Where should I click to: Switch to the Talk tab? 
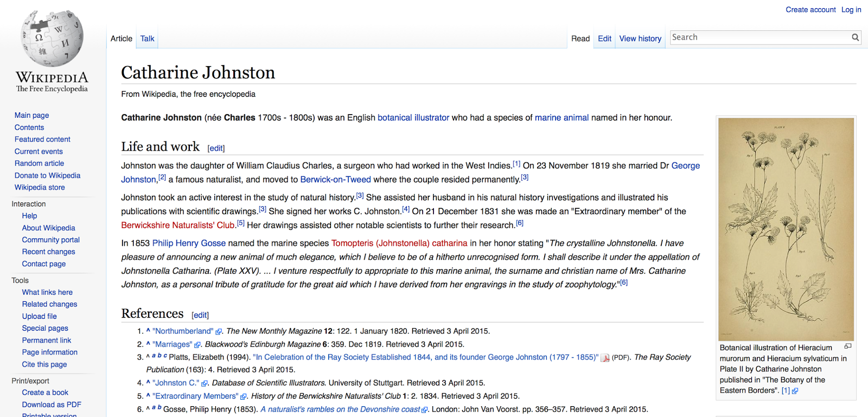click(x=147, y=39)
